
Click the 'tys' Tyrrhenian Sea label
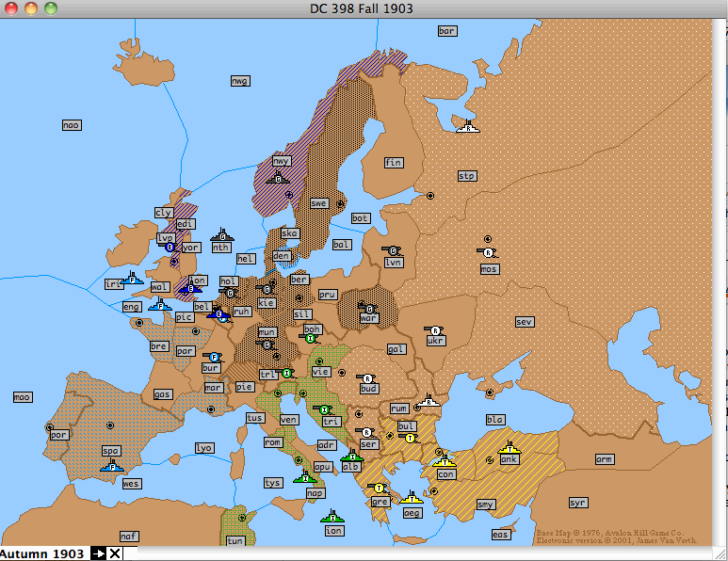pos(273,483)
